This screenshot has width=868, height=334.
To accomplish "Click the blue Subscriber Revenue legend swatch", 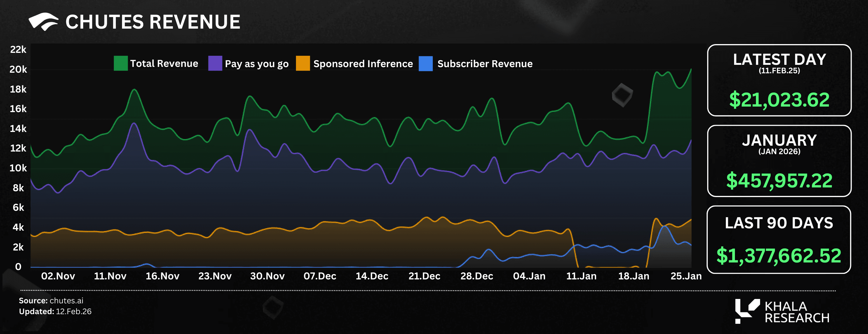I will 426,63.
